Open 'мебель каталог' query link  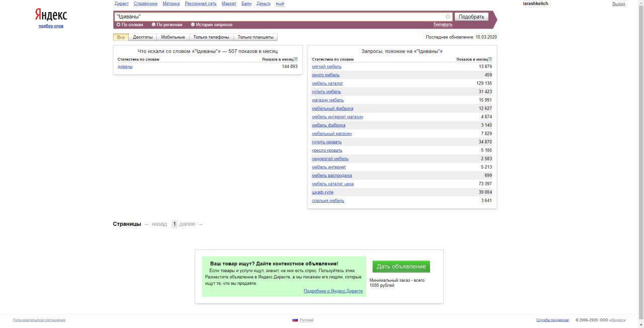[x=328, y=83]
